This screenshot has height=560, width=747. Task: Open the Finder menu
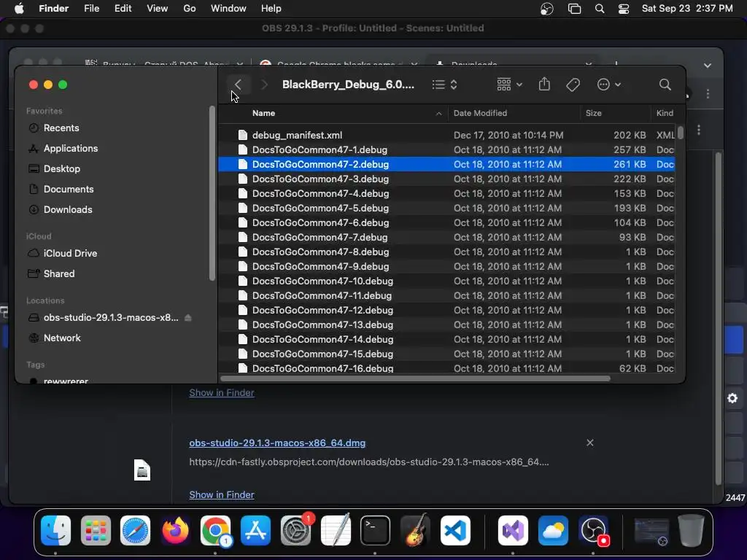(53, 9)
